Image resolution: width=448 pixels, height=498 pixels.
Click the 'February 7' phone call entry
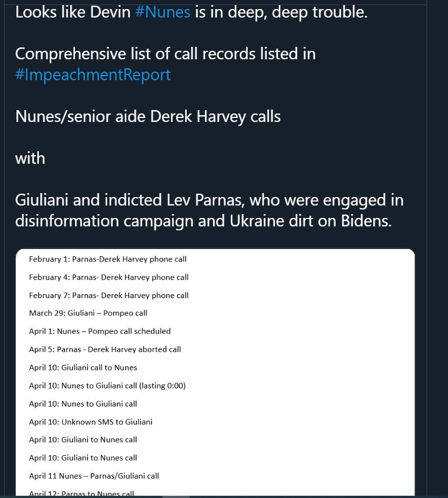(x=108, y=295)
